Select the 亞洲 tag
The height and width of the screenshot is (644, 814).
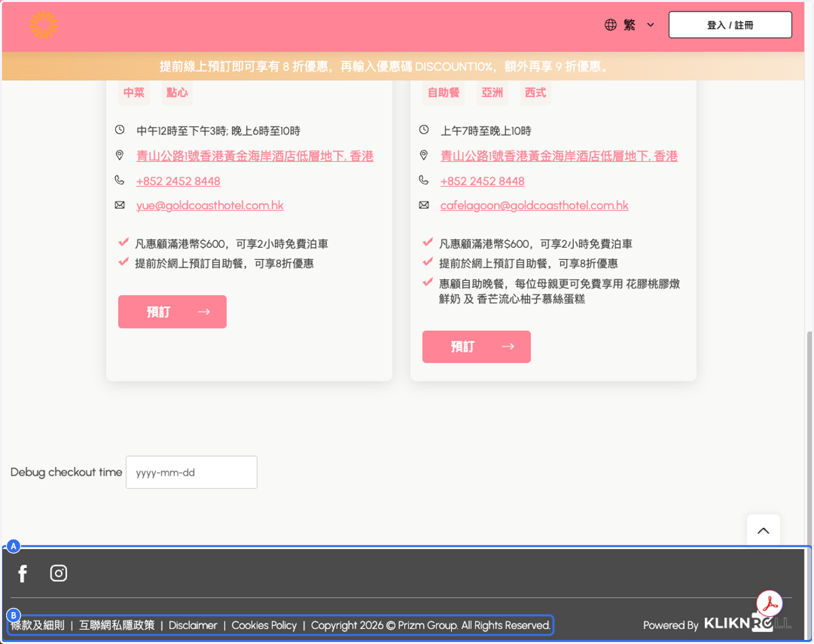coord(492,93)
